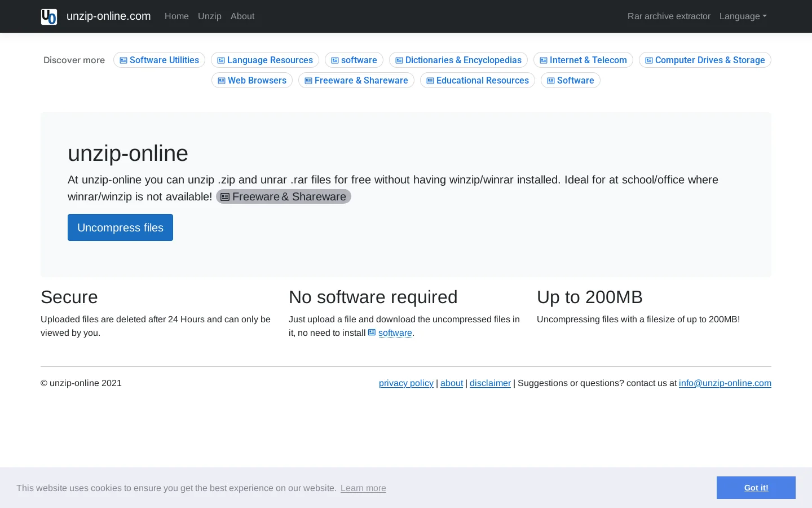Click the icon beside Dictionaries & Encyclopedias
The height and width of the screenshot is (508, 812).
click(x=399, y=60)
